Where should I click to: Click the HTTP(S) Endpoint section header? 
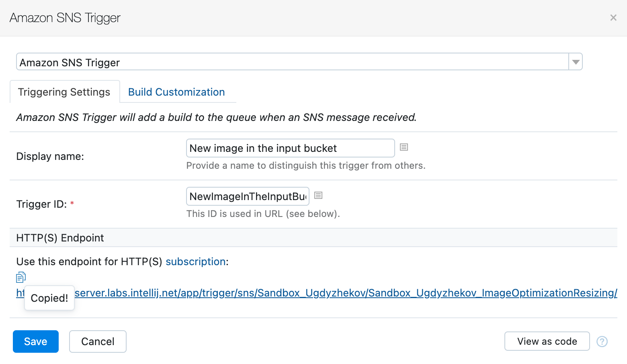(60, 238)
